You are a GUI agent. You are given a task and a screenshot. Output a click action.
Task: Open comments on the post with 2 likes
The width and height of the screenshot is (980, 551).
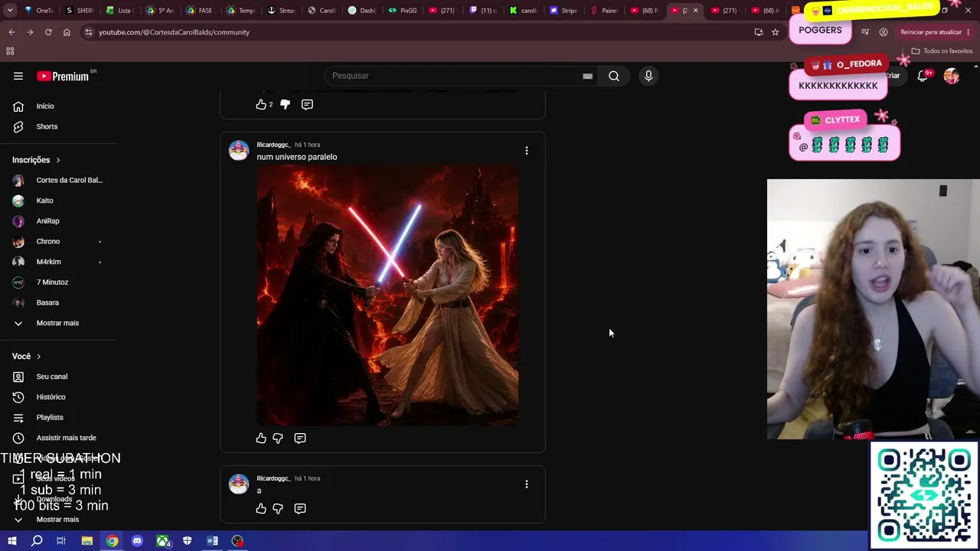tap(307, 104)
